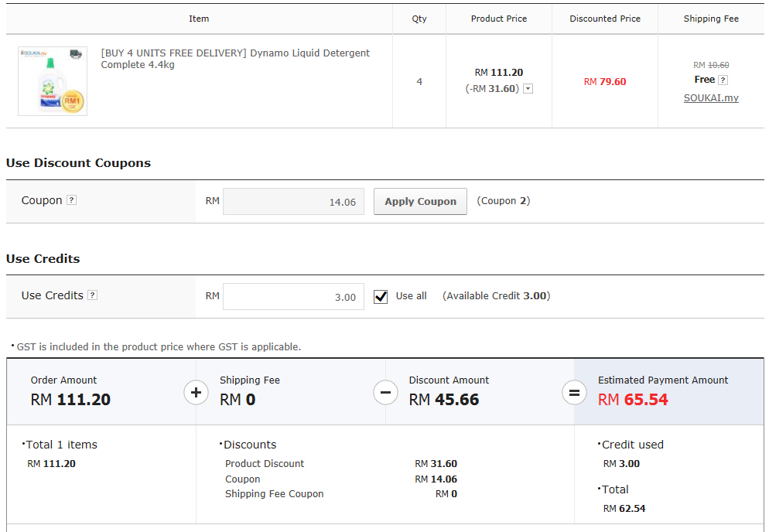Click the Item column header

point(199,19)
